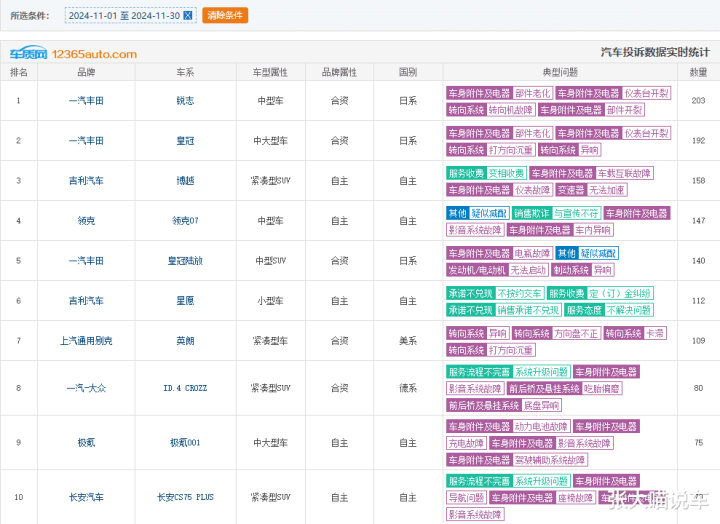Screen dimensions: 720x524
Task: Open the 领克07 car series link
Action: pyautogui.click(x=185, y=221)
